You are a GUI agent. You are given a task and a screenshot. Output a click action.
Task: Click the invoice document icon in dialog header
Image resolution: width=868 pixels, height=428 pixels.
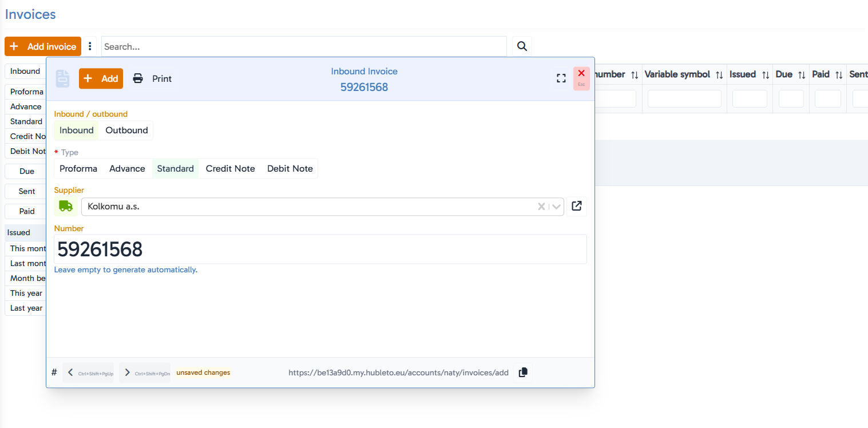63,78
